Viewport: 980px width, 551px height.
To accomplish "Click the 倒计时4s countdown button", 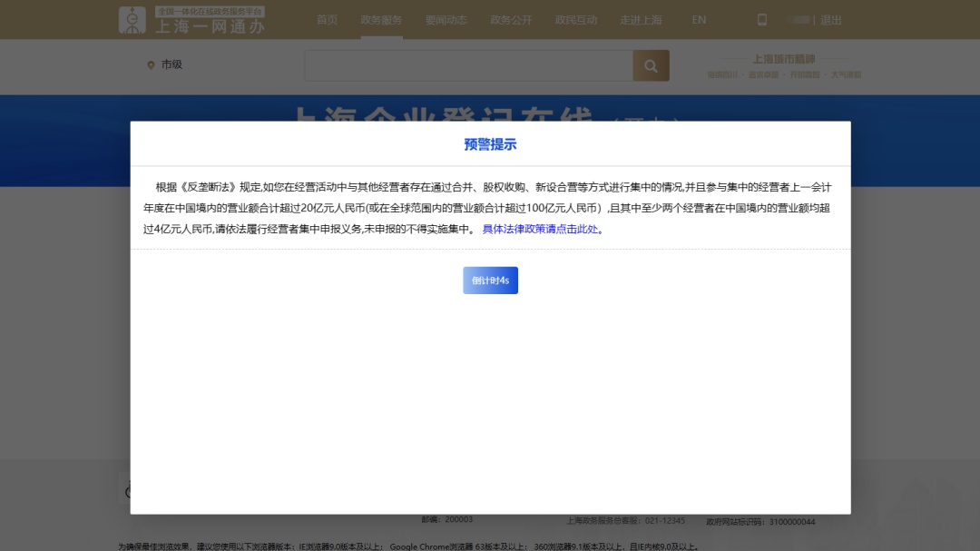I will pyautogui.click(x=490, y=280).
